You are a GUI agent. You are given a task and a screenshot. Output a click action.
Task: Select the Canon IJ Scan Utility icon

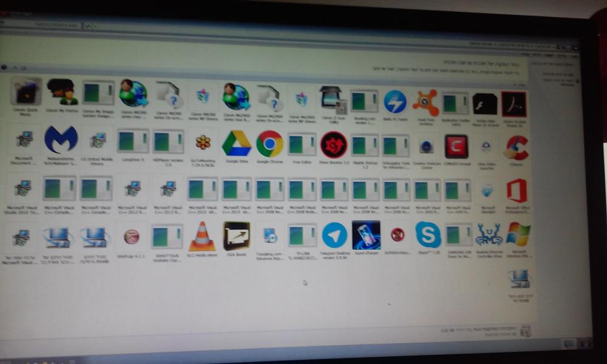[333, 100]
